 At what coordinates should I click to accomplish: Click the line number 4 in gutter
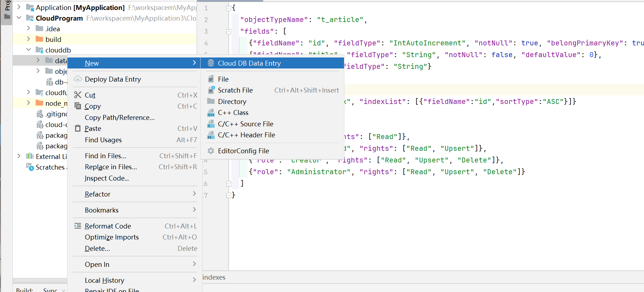[206, 43]
